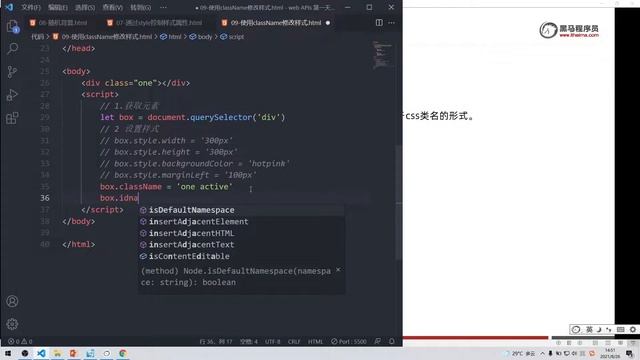Click the taskbar clock showing date and time
The width and height of the screenshot is (640, 360).
[x=610, y=353]
